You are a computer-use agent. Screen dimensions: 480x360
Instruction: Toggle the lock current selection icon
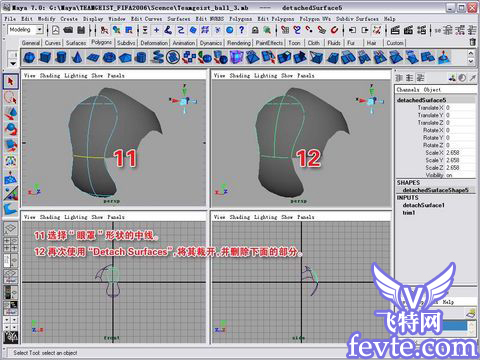pos(255,30)
